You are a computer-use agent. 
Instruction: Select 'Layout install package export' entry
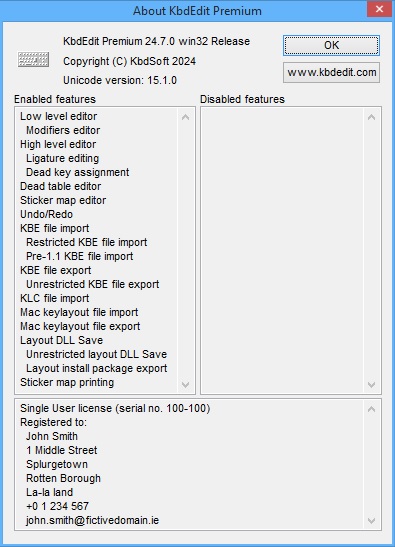tap(97, 368)
